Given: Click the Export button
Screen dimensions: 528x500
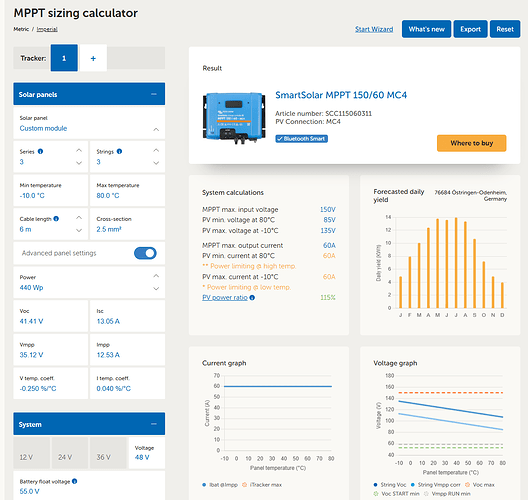Looking at the screenshot, I should pyautogui.click(x=470, y=29).
